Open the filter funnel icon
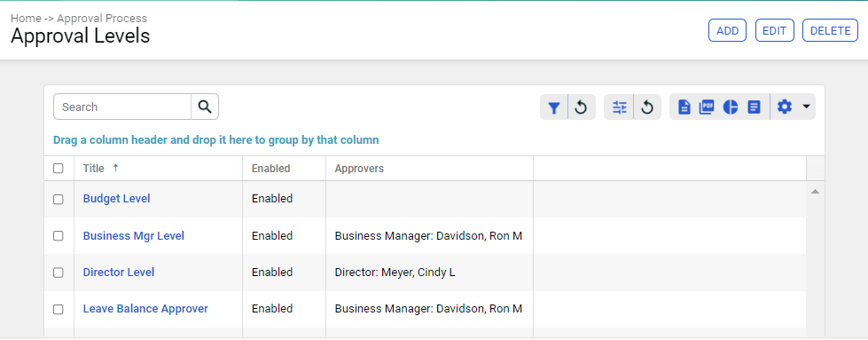Image resolution: width=868 pixels, height=340 pixels. (x=553, y=107)
